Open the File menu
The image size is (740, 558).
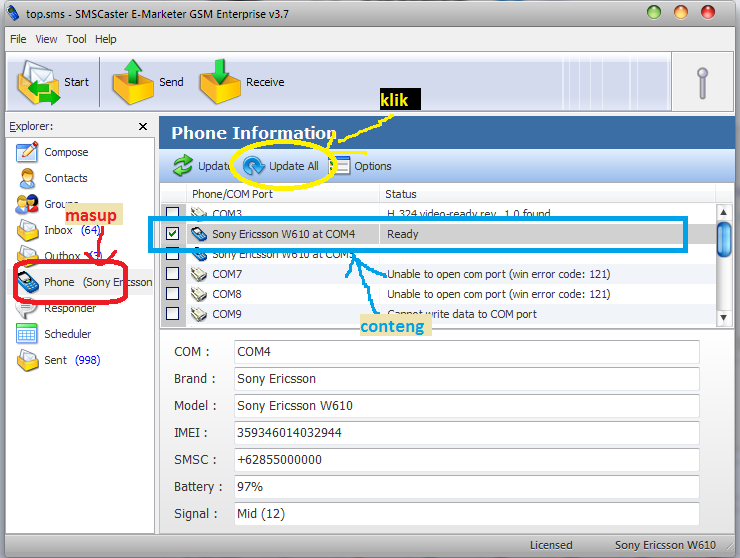(18, 39)
